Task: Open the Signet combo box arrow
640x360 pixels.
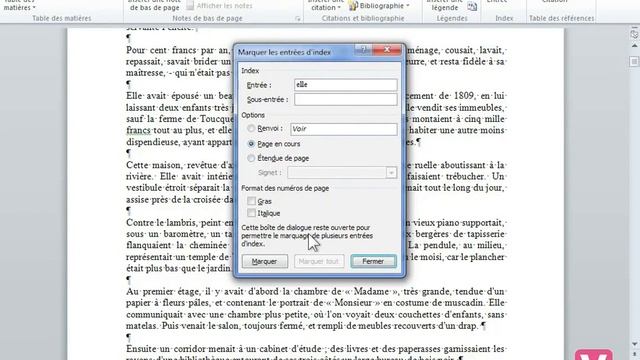Action: click(x=391, y=173)
